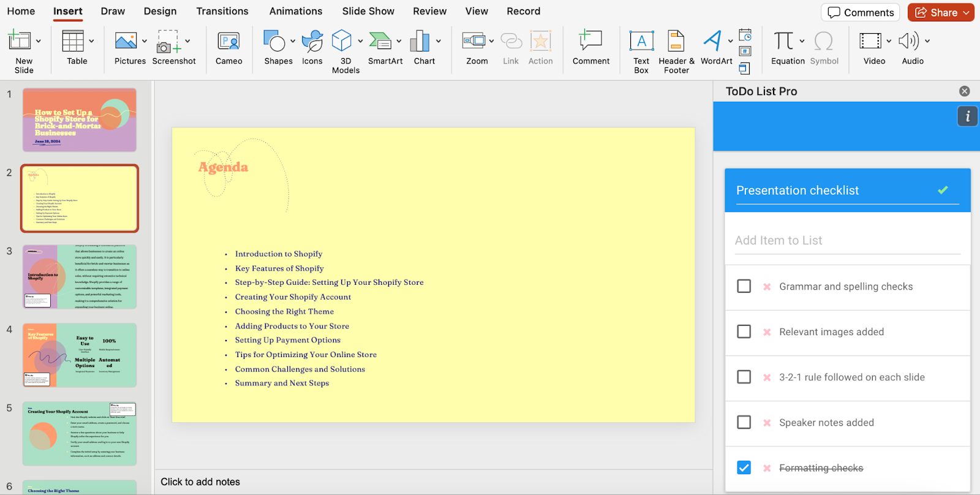Open the Audio dropdown arrow
The height and width of the screenshot is (495, 980).
click(927, 41)
